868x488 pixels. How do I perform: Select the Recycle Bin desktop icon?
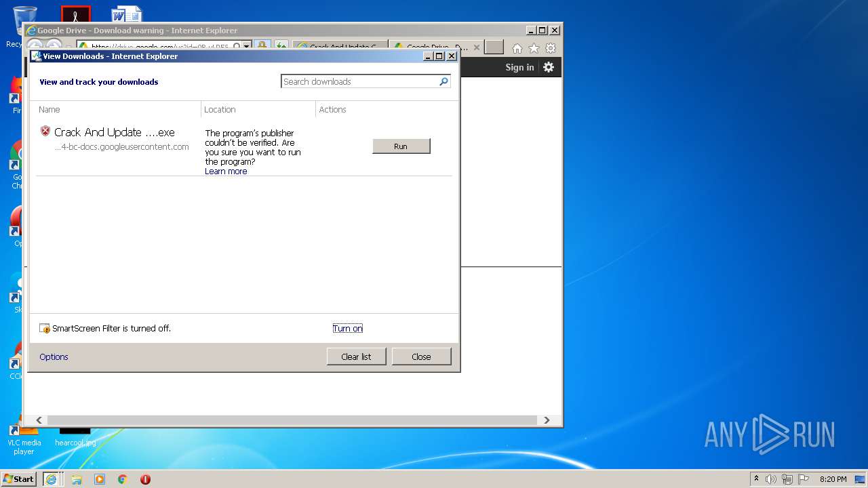pos(23,20)
